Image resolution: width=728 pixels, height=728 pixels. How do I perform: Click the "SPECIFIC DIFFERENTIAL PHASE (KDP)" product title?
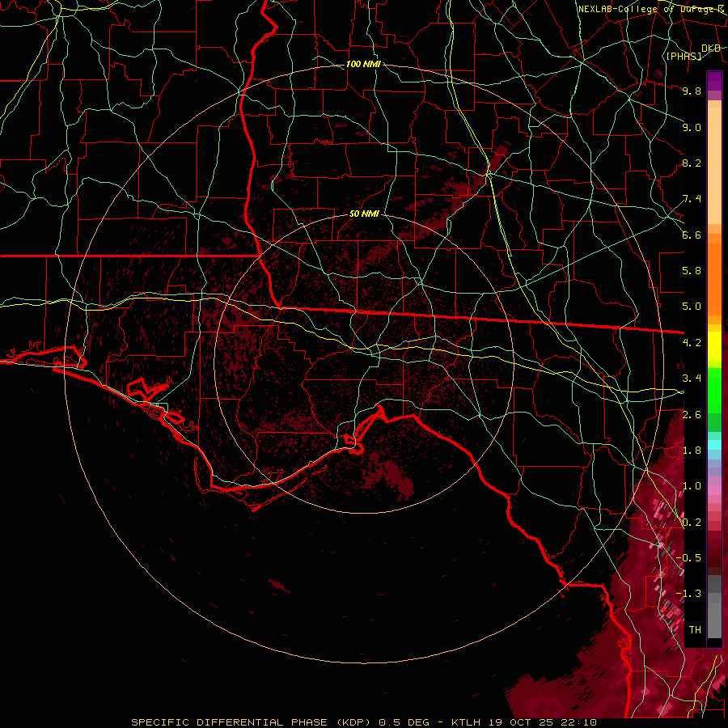[251, 722]
